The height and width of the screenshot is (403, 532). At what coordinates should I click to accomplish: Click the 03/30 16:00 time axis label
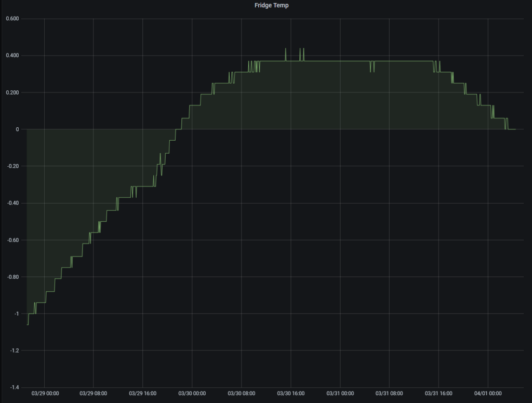pyautogui.click(x=291, y=393)
